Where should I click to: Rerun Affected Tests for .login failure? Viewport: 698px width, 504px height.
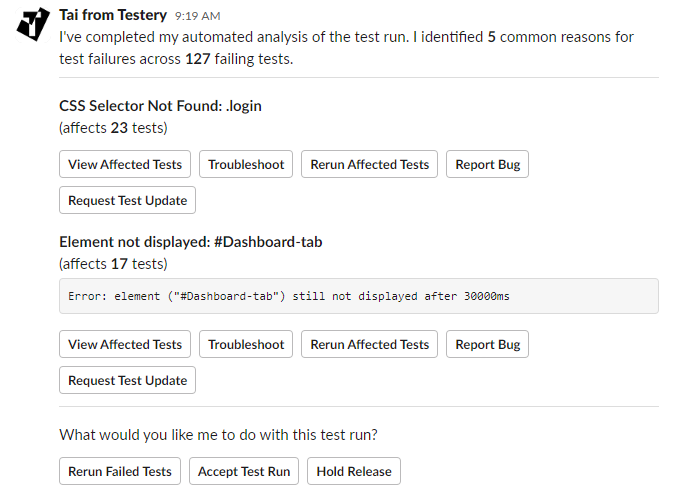tap(369, 164)
